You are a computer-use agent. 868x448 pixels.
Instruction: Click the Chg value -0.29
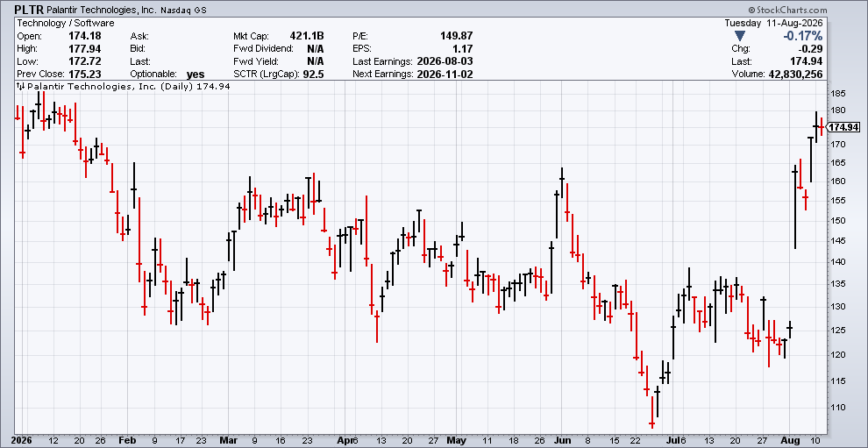(812, 49)
